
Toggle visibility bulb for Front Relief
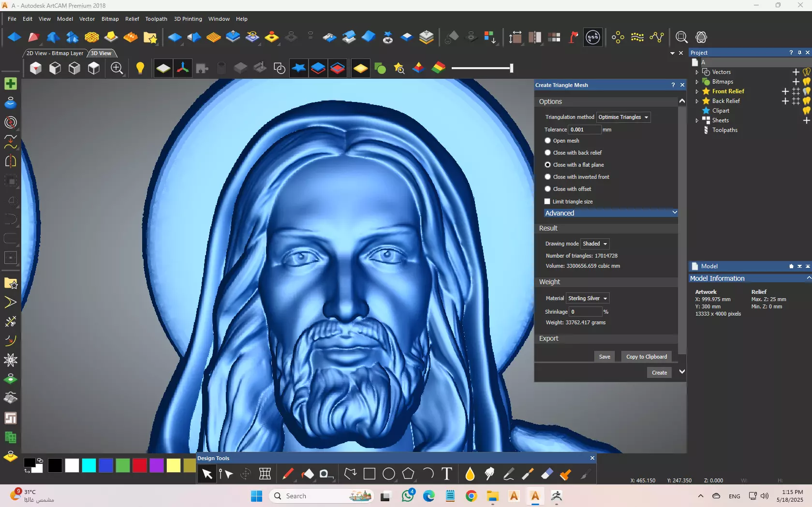click(x=806, y=91)
